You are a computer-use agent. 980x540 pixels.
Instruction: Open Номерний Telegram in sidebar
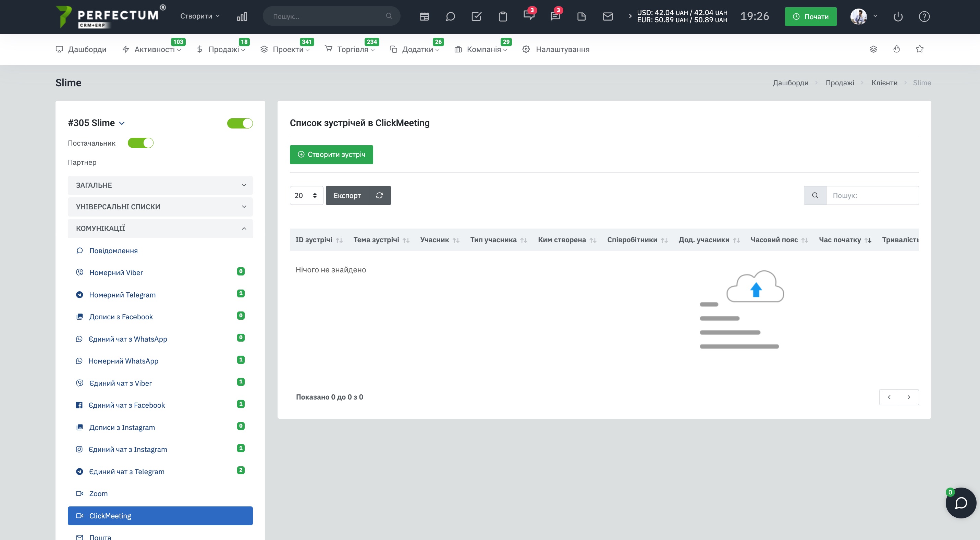(160, 295)
